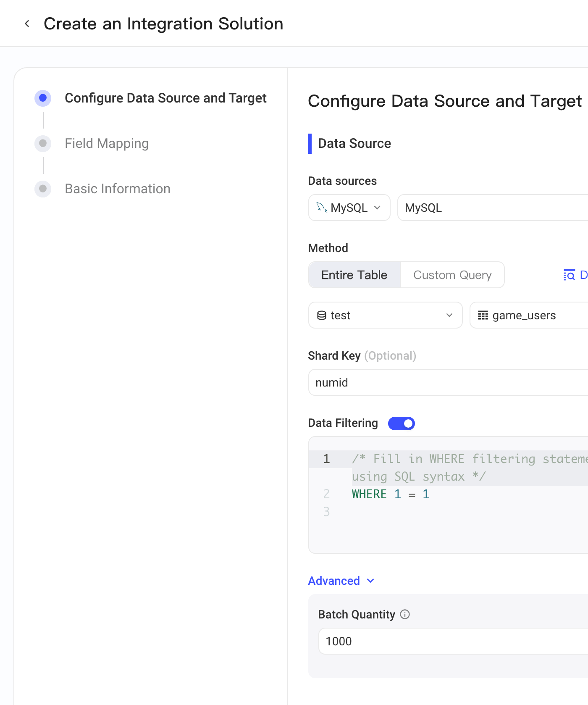Switch to the Custom Query method
The image size is (588, 705).
pyautogui.click(x=452, y=275)
